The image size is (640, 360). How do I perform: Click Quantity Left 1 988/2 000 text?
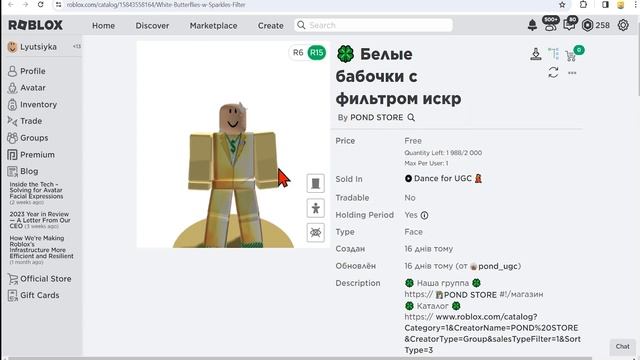coord(443,153)
